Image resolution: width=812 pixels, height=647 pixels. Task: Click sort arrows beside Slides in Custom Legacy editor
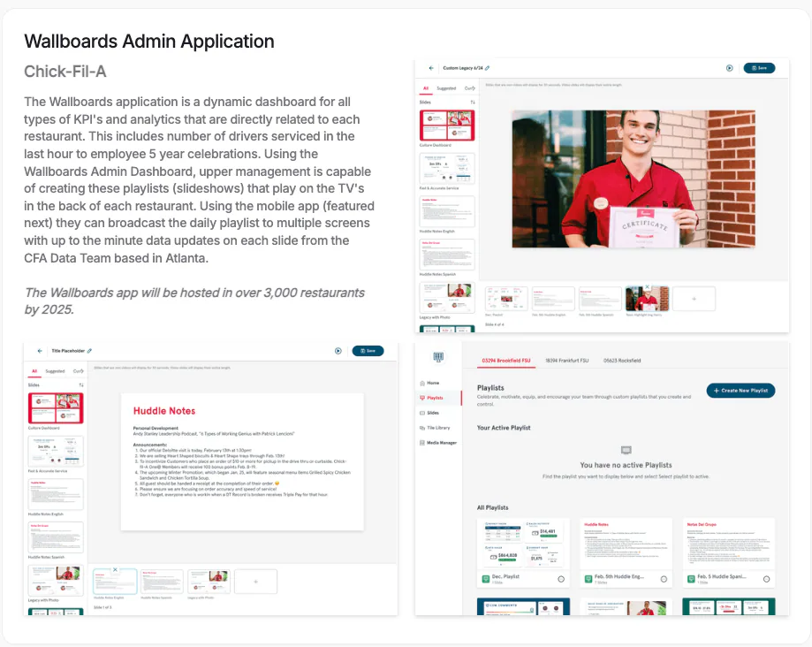click(x=473, y=103)
